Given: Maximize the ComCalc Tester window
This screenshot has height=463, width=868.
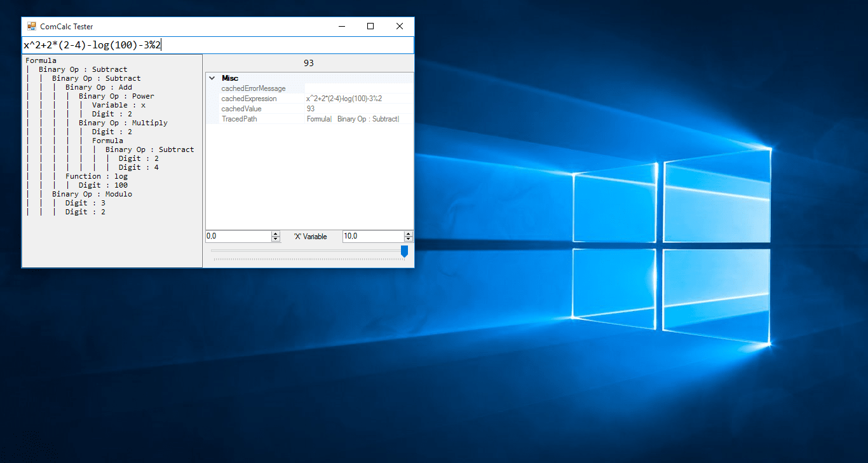Looking at the screenshot, I should point(370,26).
